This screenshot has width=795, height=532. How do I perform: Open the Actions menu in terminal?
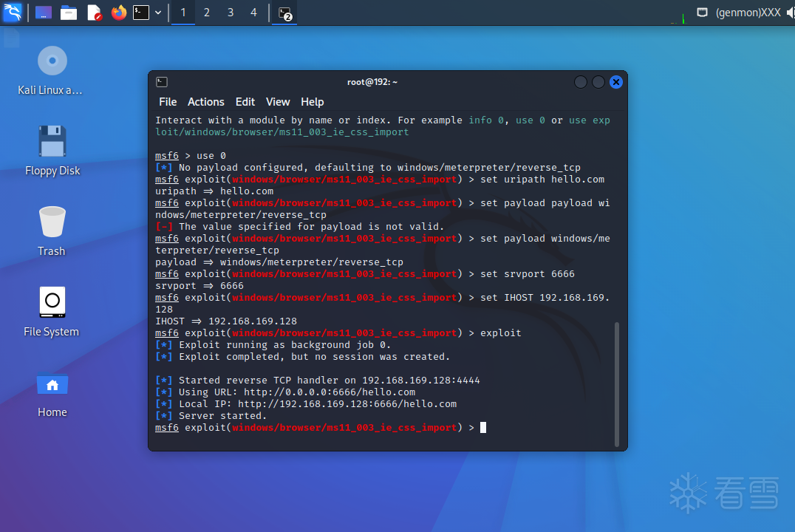coord(206,102)
